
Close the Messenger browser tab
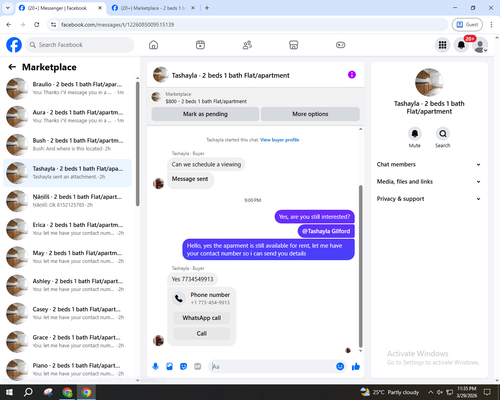click(x=100, y=8)
